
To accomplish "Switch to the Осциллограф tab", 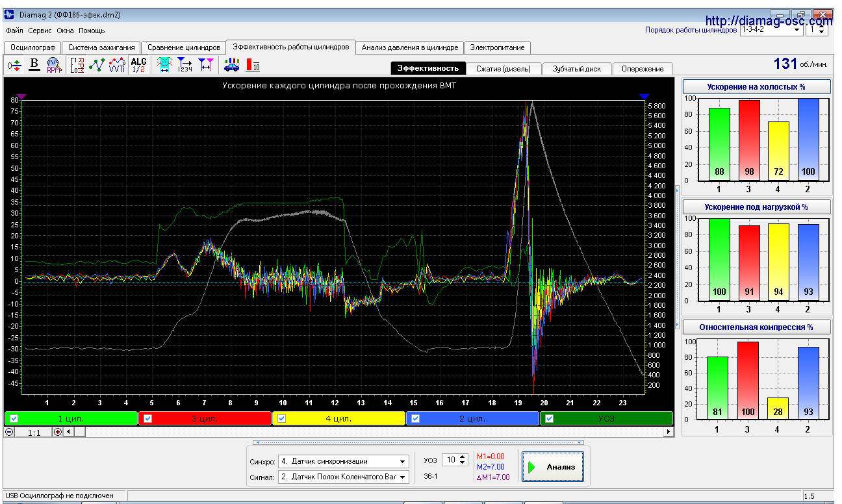I will click(32, 47).
